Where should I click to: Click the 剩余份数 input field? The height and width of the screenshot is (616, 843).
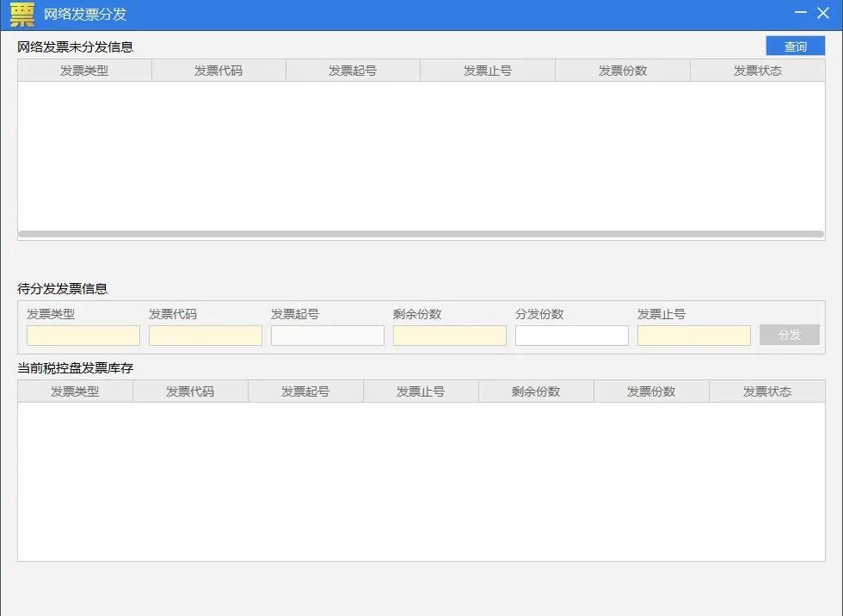(x=449, y=336)
